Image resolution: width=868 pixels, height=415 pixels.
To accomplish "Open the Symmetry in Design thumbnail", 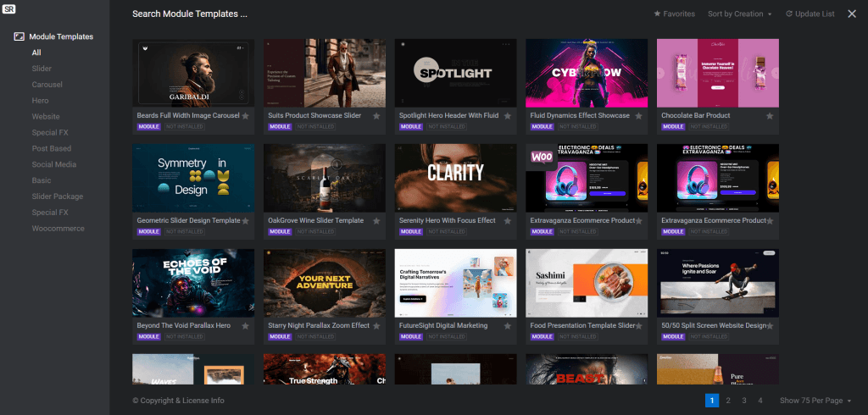I will click(x=193, y=178).
